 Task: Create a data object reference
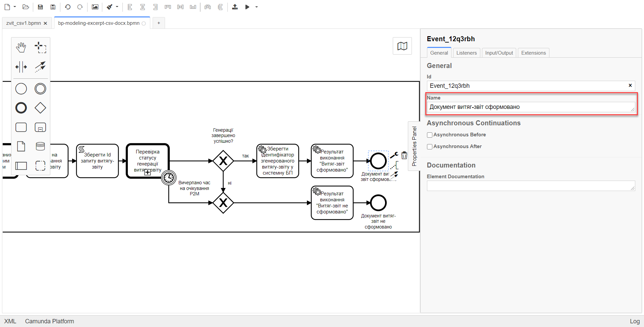coord(21,146)
